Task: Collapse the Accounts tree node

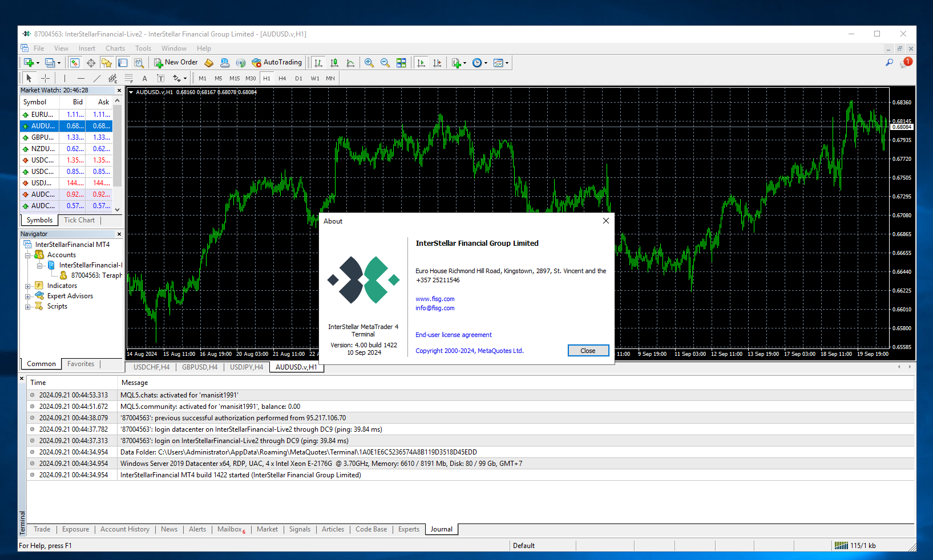Action: pos(27,255)
